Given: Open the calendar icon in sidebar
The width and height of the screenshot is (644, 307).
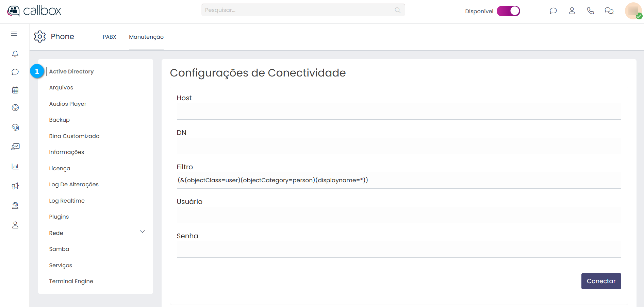Looking at the screenshot, I should tap(15, 90).
